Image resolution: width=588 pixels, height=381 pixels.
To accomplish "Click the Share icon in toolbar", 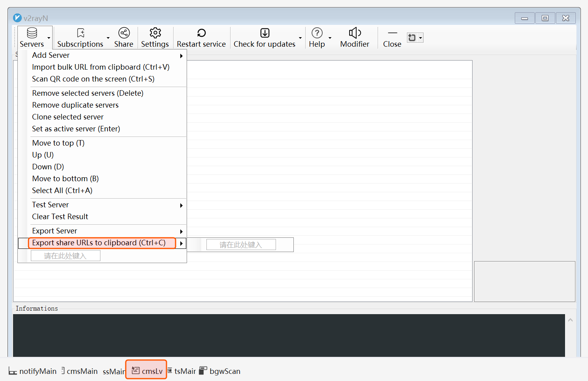I will [124, 33].
